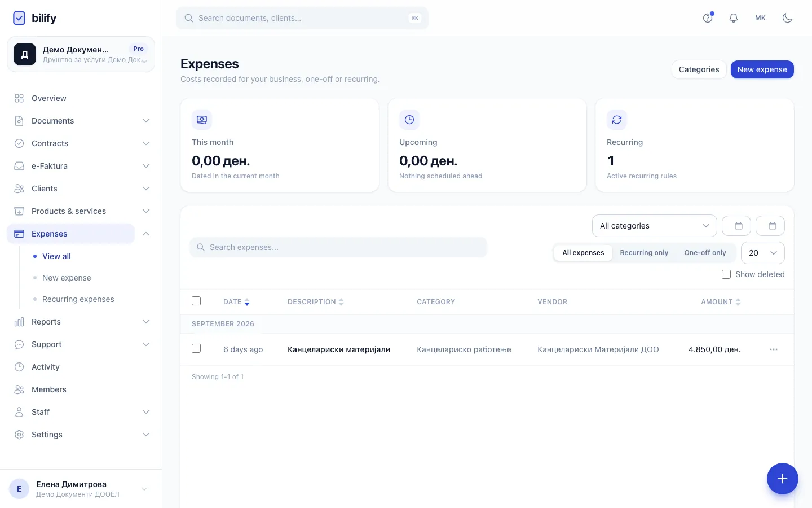Open the help icon in the top bar
This screenshot has height=508, width=812.
708,18
